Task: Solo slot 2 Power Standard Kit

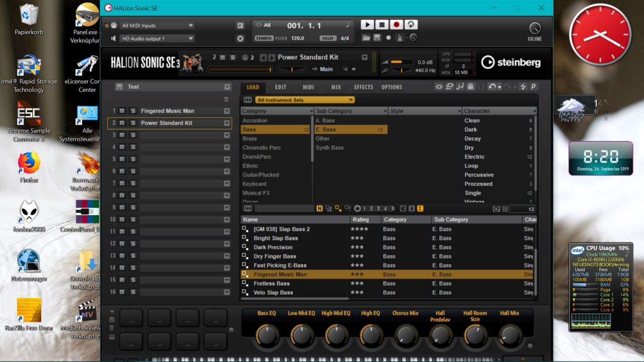Action: coord(133,123)
